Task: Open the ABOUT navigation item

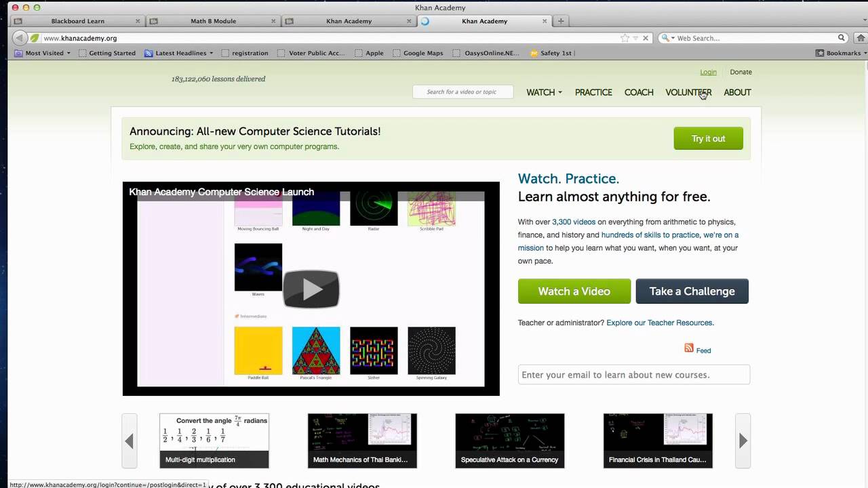Action: (x=737, y=92)
